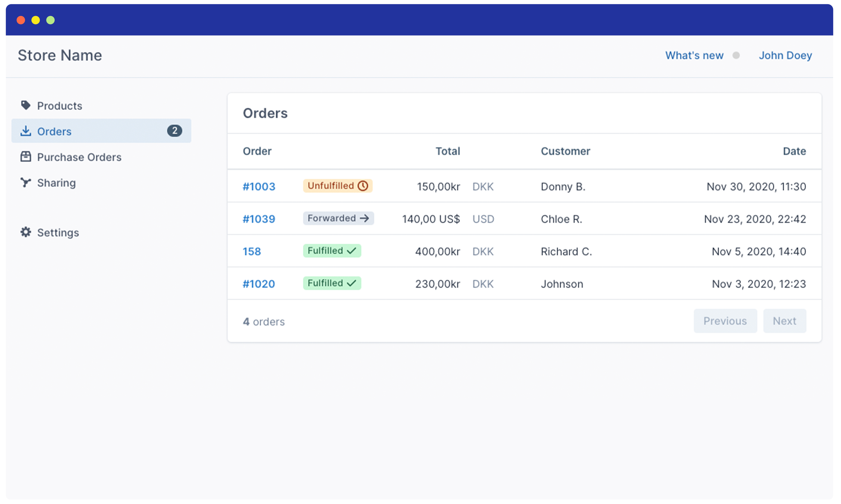The width and height of the screenshot is (841, 504).
Task: Open the John Doey account link
Action: click(785, 55)
